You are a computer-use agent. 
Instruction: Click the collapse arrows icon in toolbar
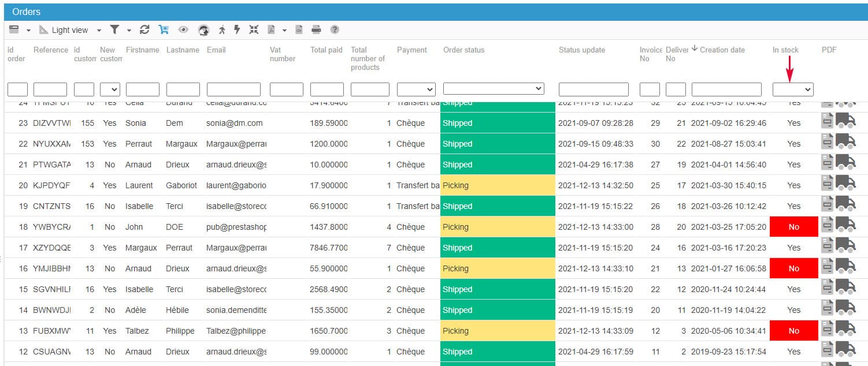click(x=254, y=30)
